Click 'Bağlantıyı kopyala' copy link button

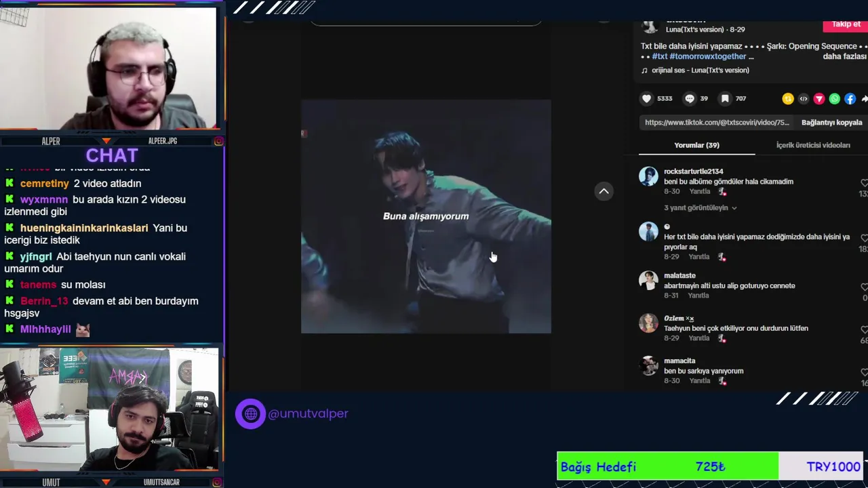(x=831, y=123)
